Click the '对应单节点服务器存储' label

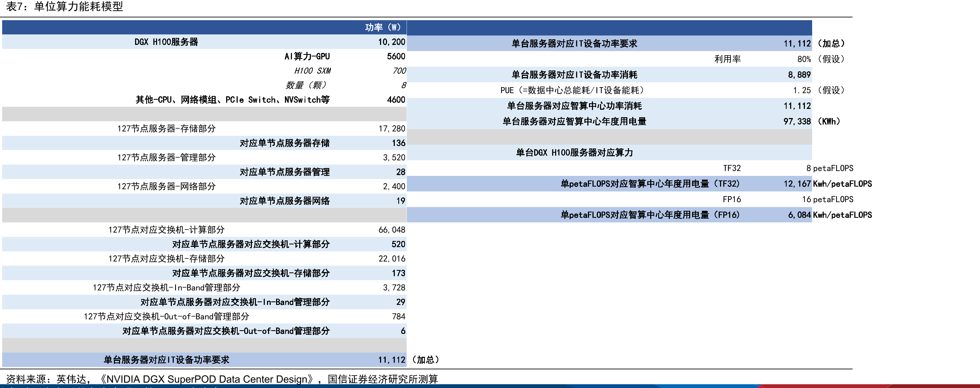285,143
